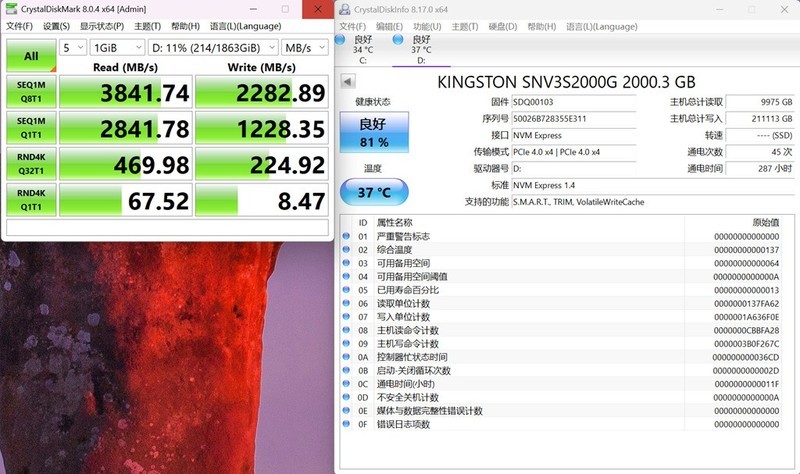This screenshot has width=800, height=474.
Task: Open 主题(T) menu in CrystalDiskMark
Action: click(147, 26)
